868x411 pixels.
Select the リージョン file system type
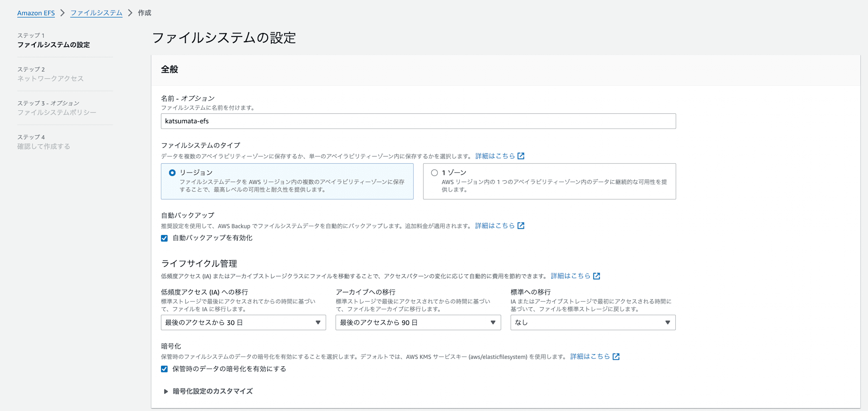[287, 181]
